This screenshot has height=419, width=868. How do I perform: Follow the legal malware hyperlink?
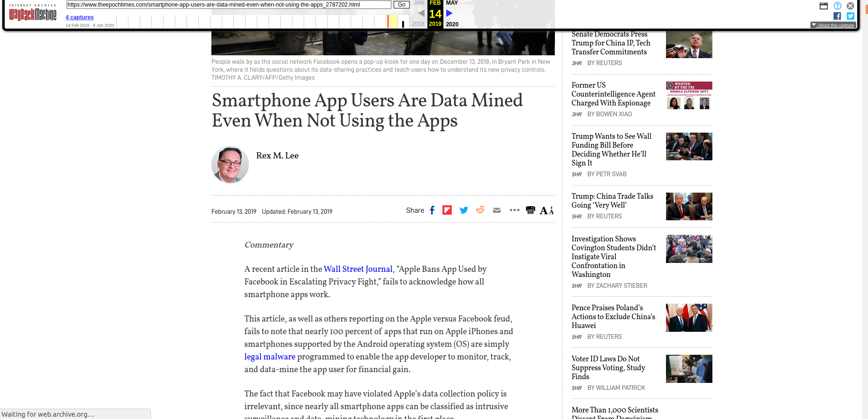tap(269, 357)
